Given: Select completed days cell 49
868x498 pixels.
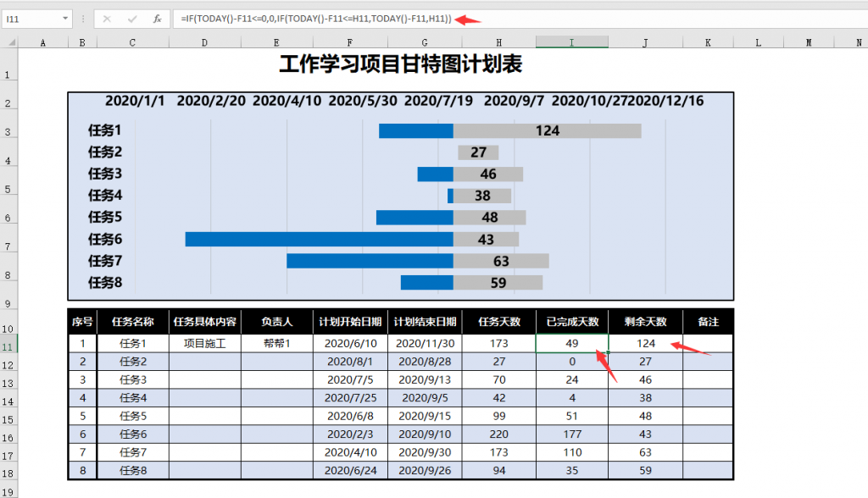Looking at the screenshot, I should coord(572,343).
